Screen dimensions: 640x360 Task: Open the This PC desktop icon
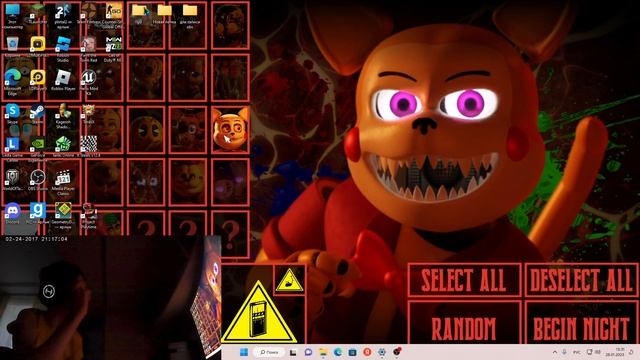point(13,16)
